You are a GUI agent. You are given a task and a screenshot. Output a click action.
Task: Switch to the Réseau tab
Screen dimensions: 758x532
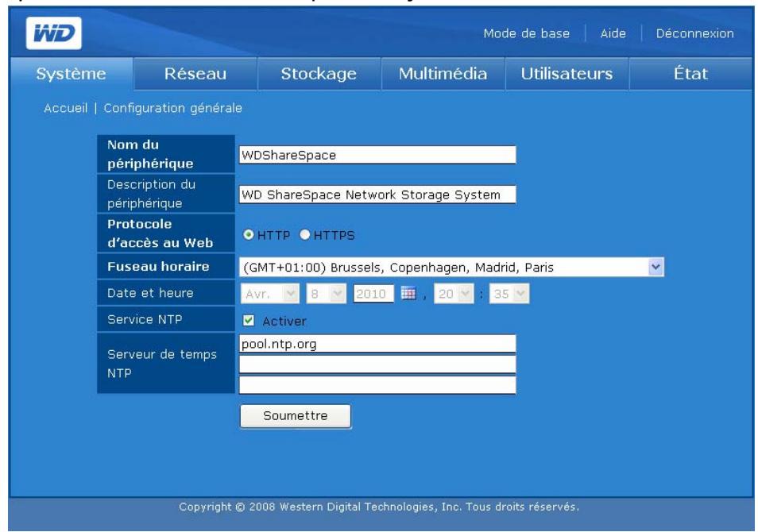(x=195, y=73)
